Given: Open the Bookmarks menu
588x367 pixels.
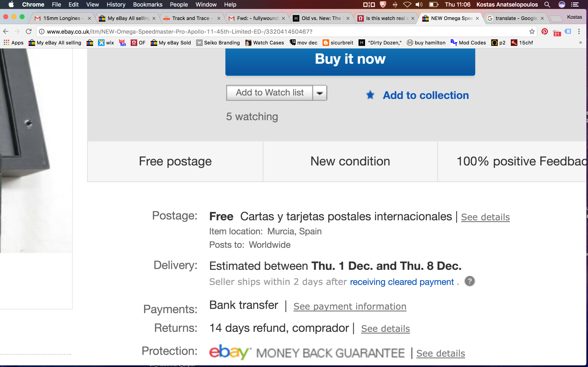Looking at the screenshot, I should (x=147, y=5).
